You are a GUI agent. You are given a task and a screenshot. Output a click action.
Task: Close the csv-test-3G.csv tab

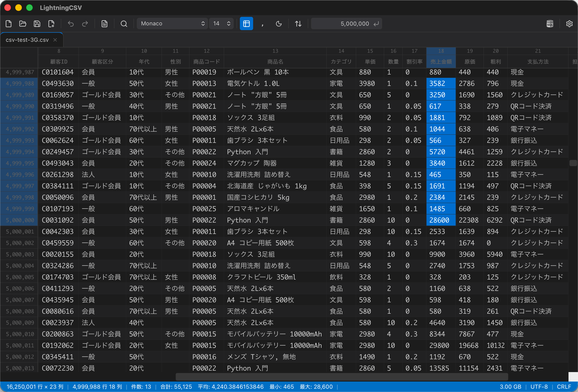pyautogui.click(x=55, y=40)
